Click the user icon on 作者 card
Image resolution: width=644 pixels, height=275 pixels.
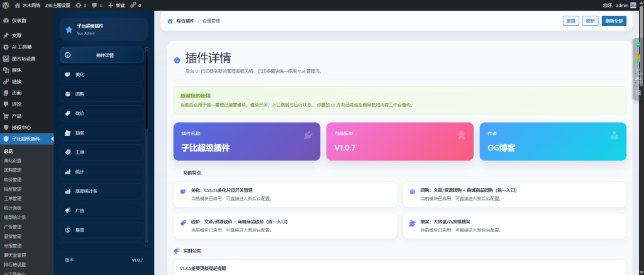coord(614,135)
